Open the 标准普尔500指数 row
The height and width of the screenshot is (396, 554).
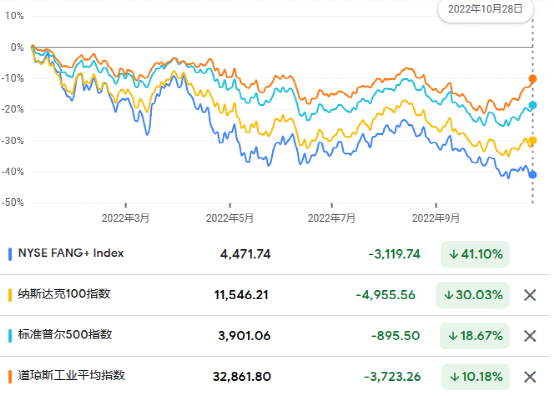(275, 336)
